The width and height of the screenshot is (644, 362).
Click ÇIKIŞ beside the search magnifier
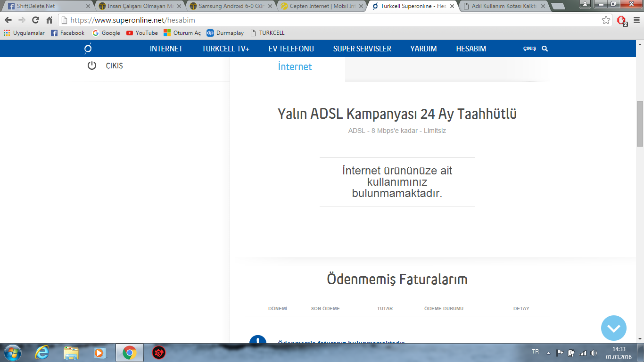[529, 49]
